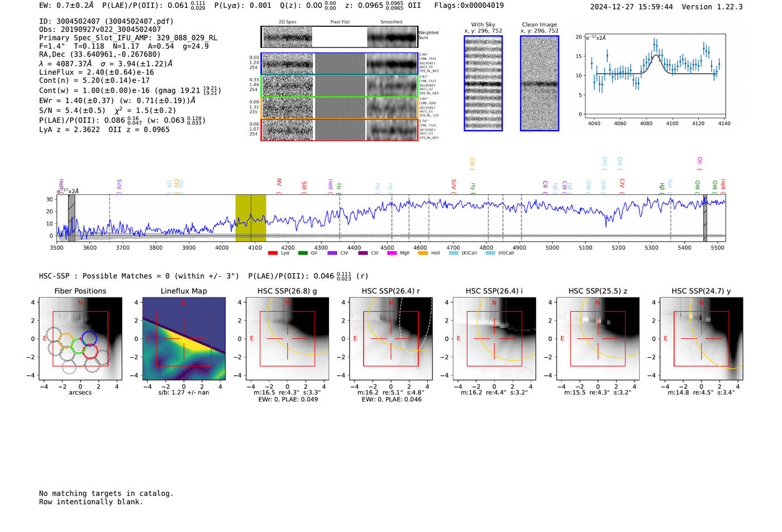This screenshot has height=532, width=782.
Task: Click the 2024-12-27 15:59:44 timestamp
Action: (x=631, y=7)
